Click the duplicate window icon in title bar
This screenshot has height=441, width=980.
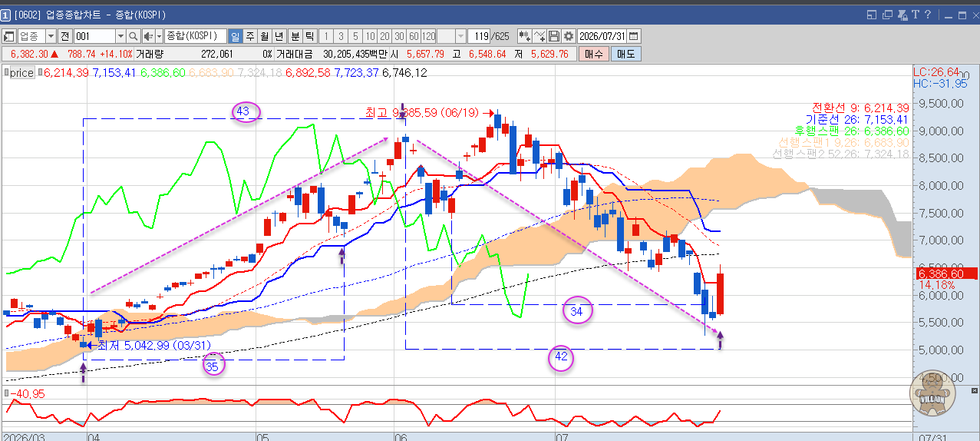click(x=887, y=15)
